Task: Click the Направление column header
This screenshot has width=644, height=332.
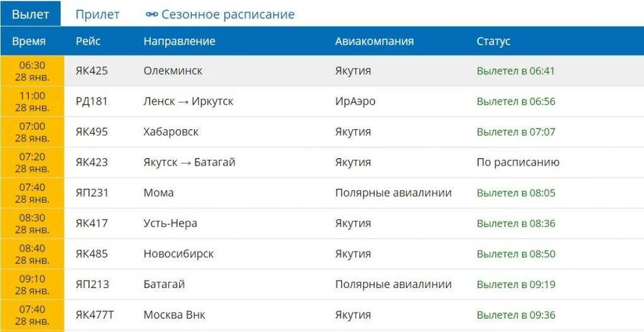Action: click(179, 41)
